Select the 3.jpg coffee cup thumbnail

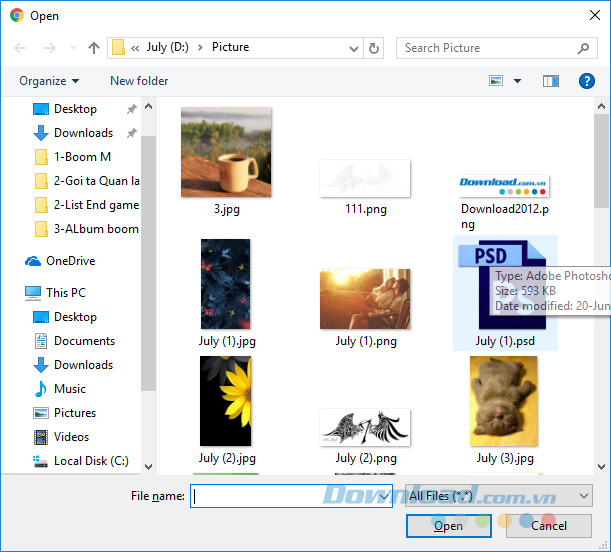226,153
